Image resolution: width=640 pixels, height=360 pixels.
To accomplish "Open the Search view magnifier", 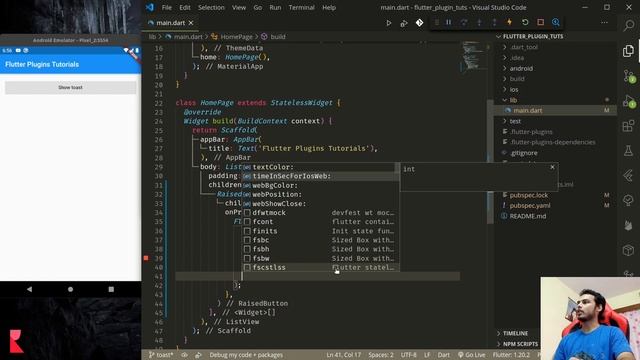I will coord(629,25).
